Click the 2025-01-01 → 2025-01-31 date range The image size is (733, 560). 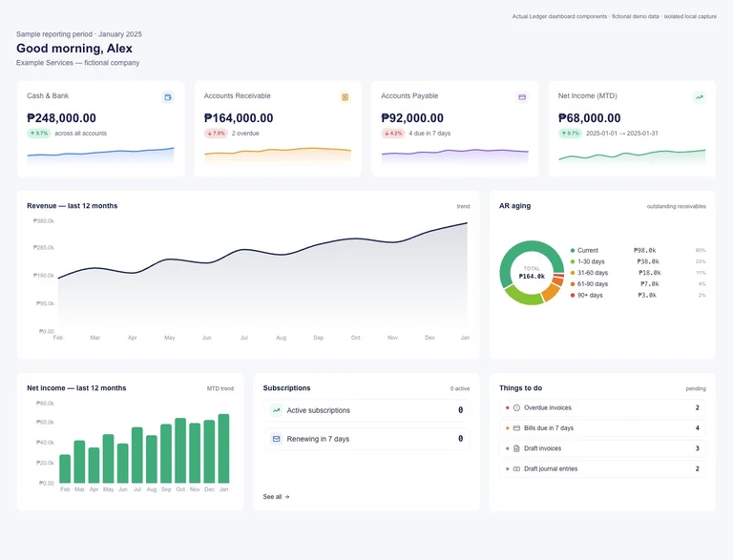[x=621, y=134]
